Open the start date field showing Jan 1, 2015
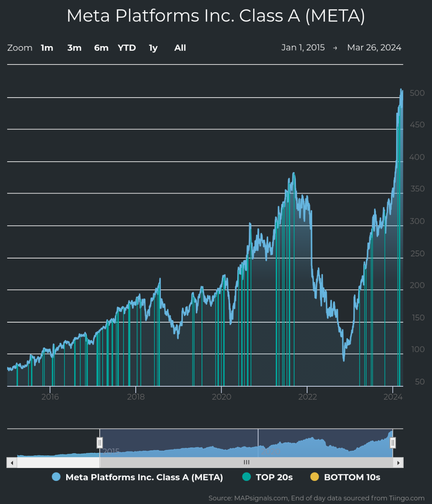Screen dimensions: 432x504 pos(303,48)
